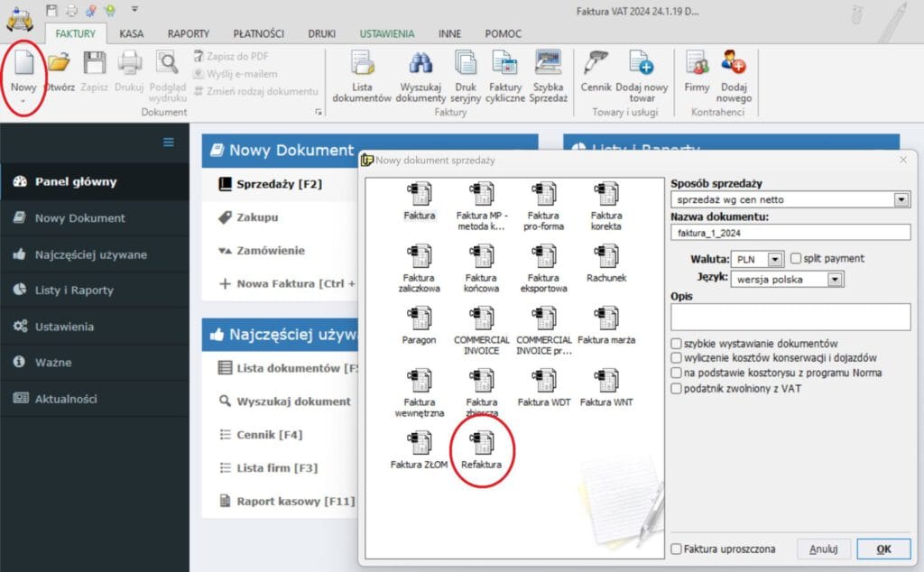Check szybkie wystawianie dokumentów option
This screenshot has width=924, height=572.
676,344
